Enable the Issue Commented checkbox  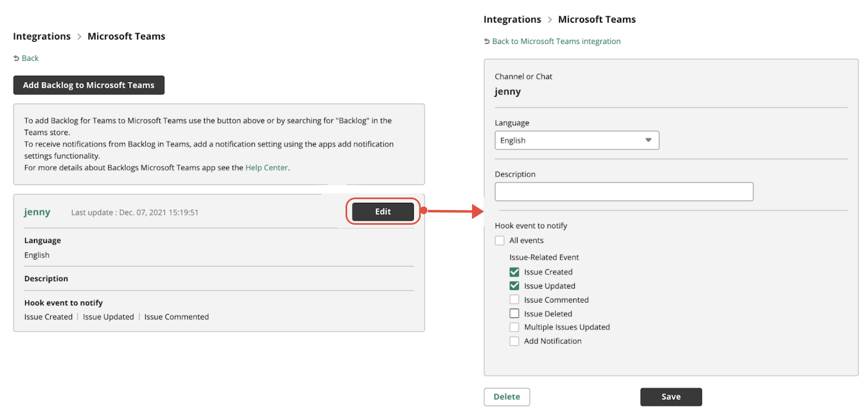click(x=514, y=300)
